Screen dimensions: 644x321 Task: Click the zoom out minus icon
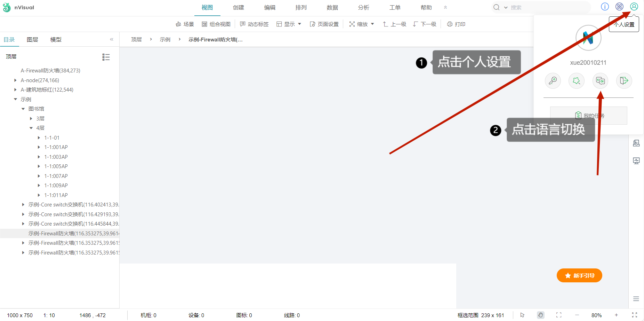click(x=577, y=315)
